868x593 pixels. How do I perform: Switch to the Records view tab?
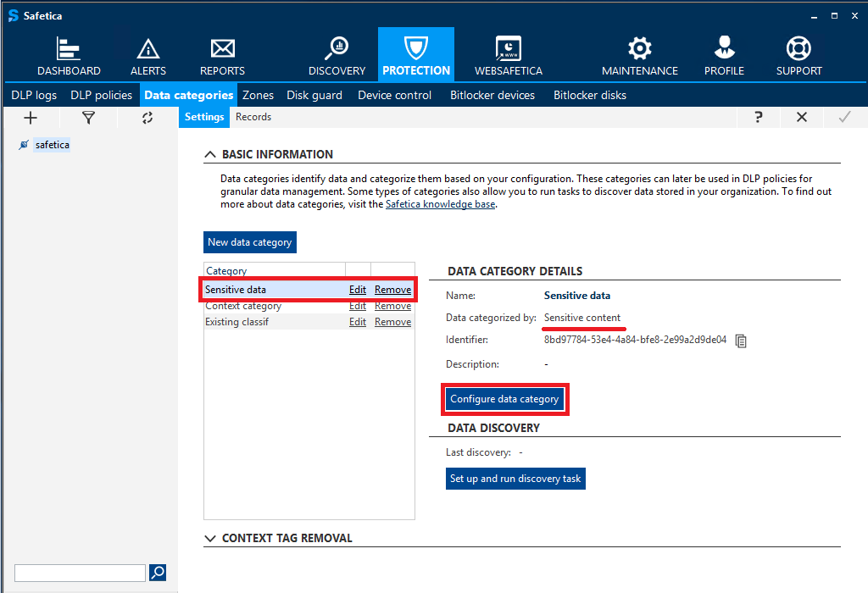pos(253,117)
